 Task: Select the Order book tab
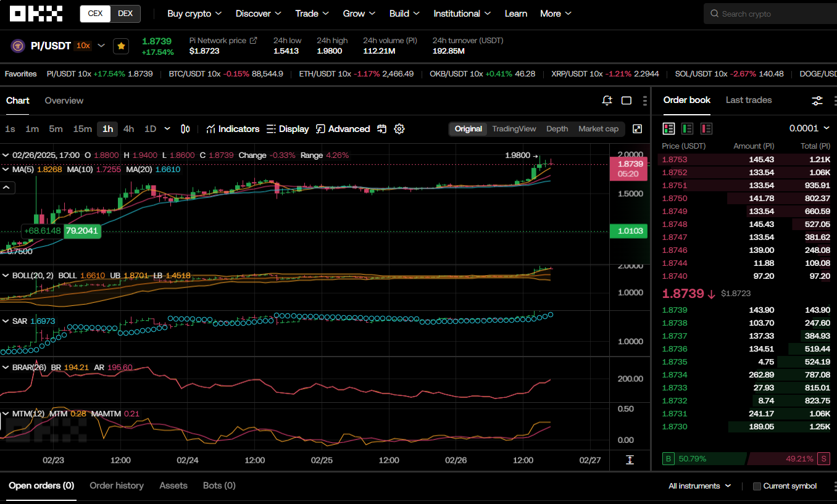(x=687, y=100)
